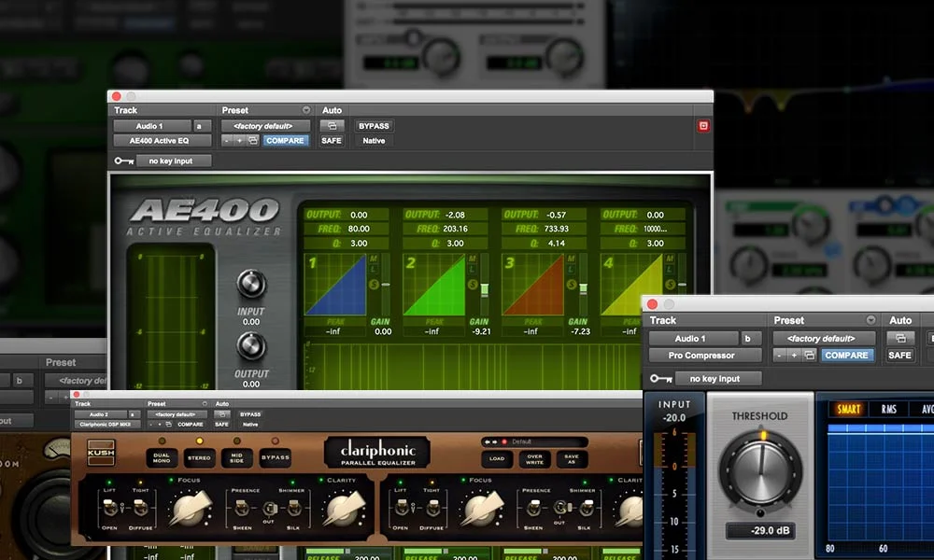The height and width of the screenshot is (560, 934).
Task: Click the band 1 blue filter shape graph
Action: [334, 285]
